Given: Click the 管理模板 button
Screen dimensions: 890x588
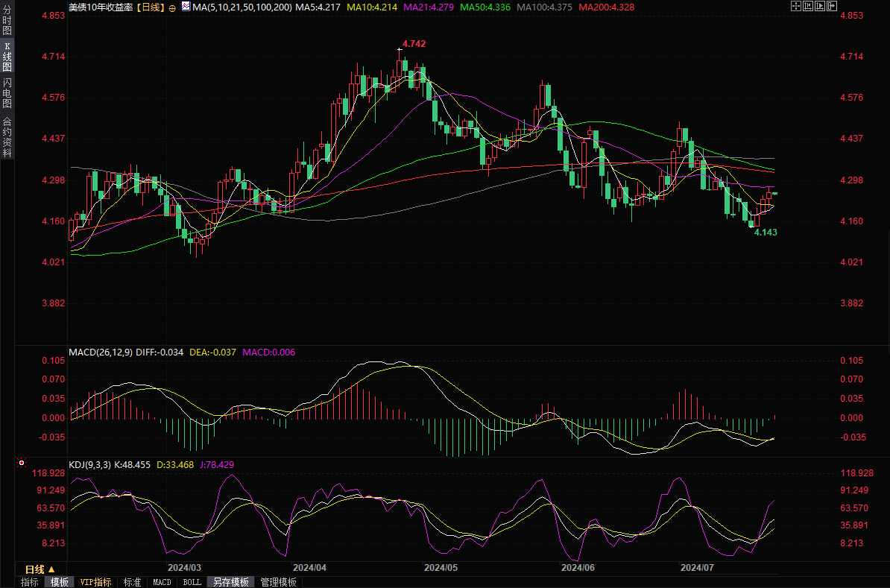Looking at the screenshot, I should coord(278,582).
